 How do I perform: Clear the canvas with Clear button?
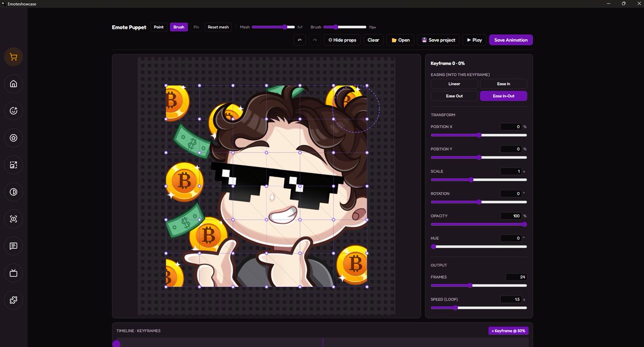tap(374, 40)
